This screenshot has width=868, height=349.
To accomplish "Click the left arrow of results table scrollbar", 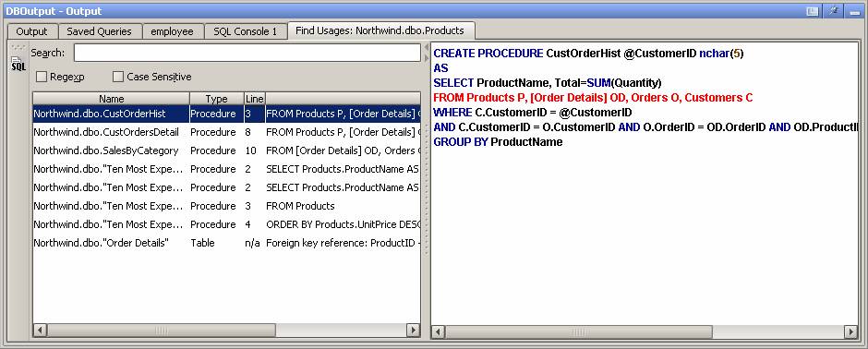I will click(x=40, y=331).
